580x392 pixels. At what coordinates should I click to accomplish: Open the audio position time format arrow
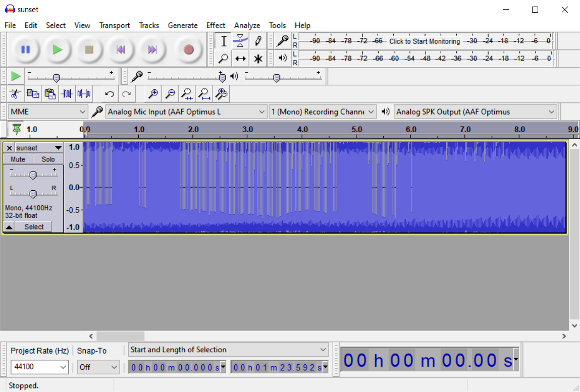(x=515, y=359)
